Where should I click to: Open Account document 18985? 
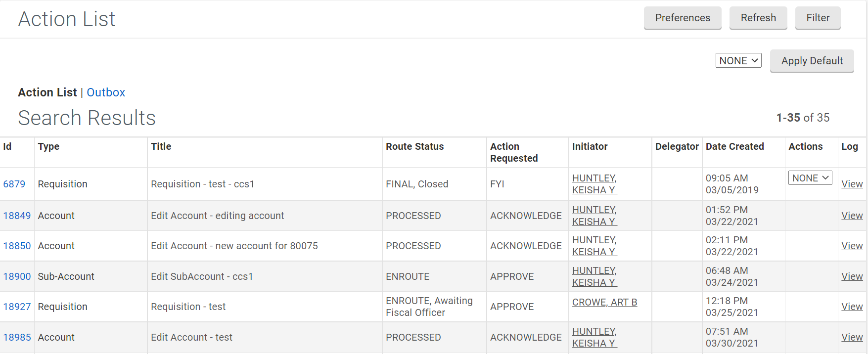(17, 337)
